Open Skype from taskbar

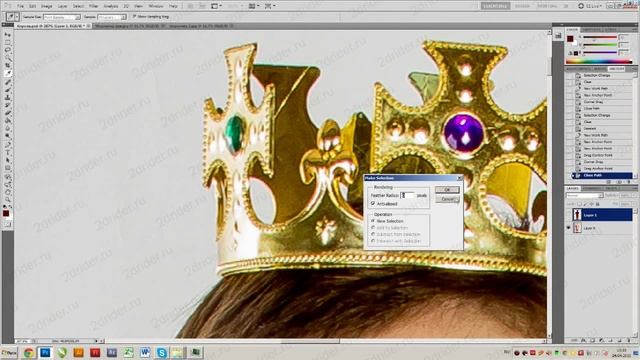click(x=162, y=352)
